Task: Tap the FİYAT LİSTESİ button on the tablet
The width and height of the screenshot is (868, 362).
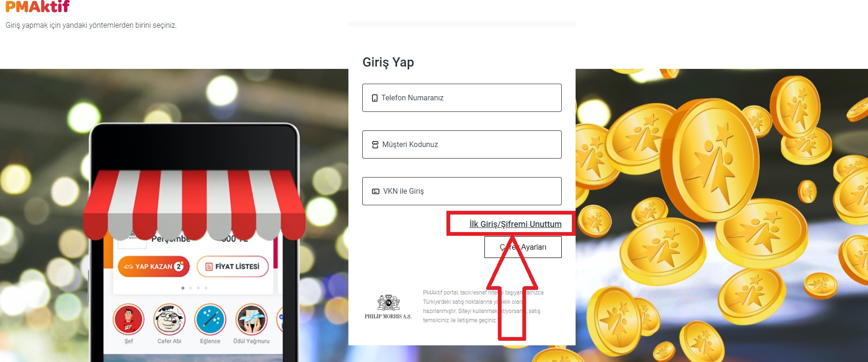Action: pyautogui.click(x=233, y=266)
